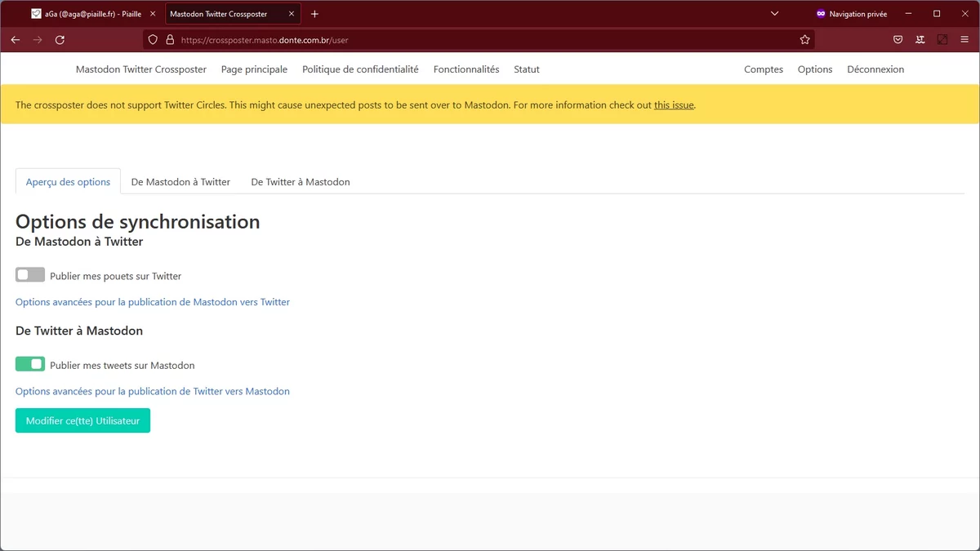Disable Publier mes tweets sur Mastodon switch

tap(30, 364)
